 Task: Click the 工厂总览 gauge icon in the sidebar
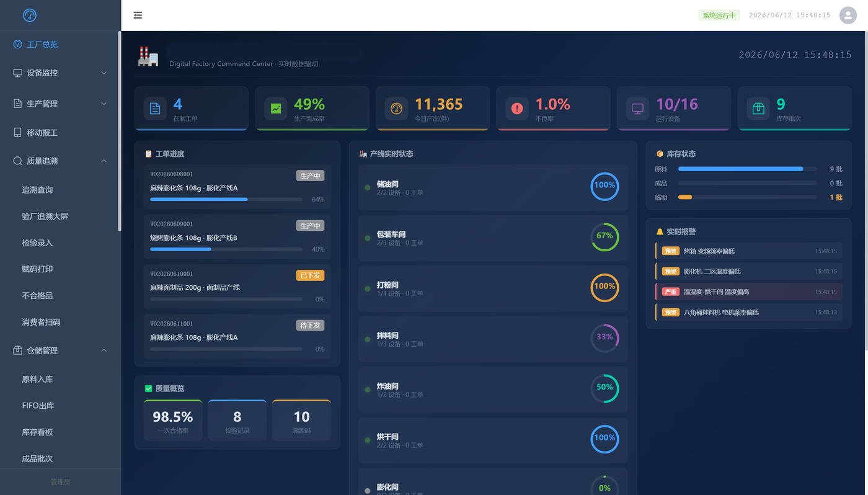(x=17, y=45)
